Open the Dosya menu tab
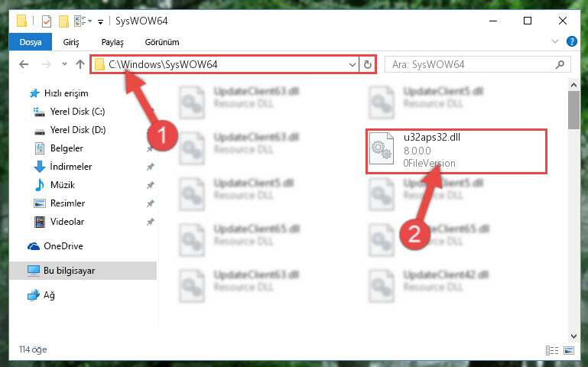 (31, 42)
